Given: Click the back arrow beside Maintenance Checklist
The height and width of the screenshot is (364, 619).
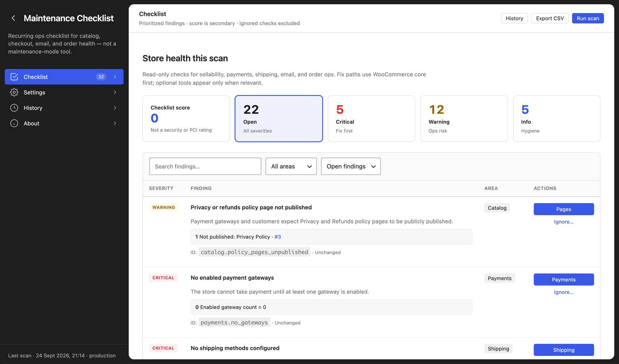Looking at the screenshot, I should (x=14, y=18).
